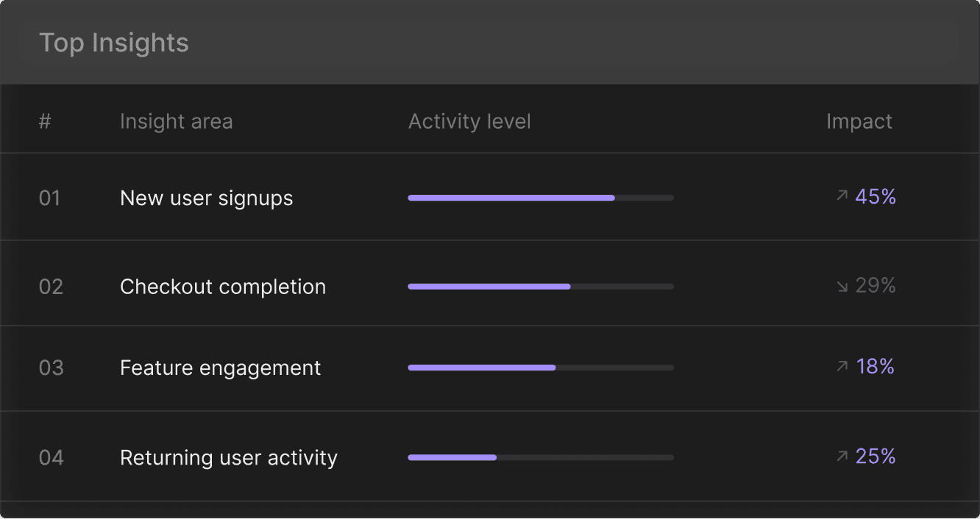Select the row labeled New user signups
This screenshot has height=519, width=980.
[206, 197]
